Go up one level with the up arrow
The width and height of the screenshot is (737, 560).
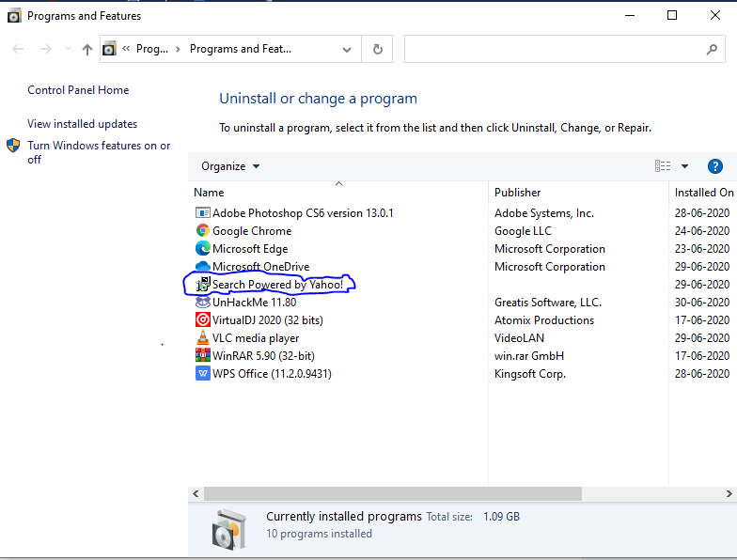coord(87,49)
